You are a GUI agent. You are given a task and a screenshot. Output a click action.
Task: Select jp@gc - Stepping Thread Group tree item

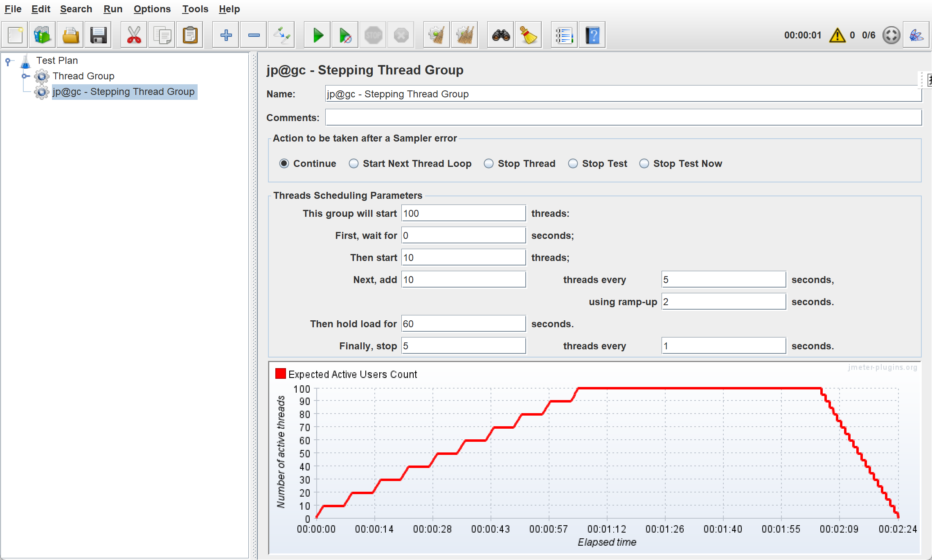coord(123,92)
